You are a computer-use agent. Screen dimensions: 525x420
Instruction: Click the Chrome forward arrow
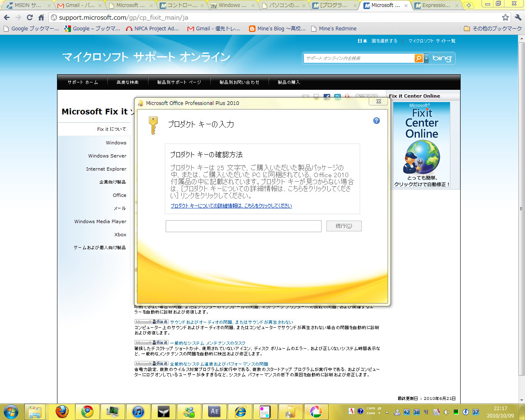click(18, 17)
